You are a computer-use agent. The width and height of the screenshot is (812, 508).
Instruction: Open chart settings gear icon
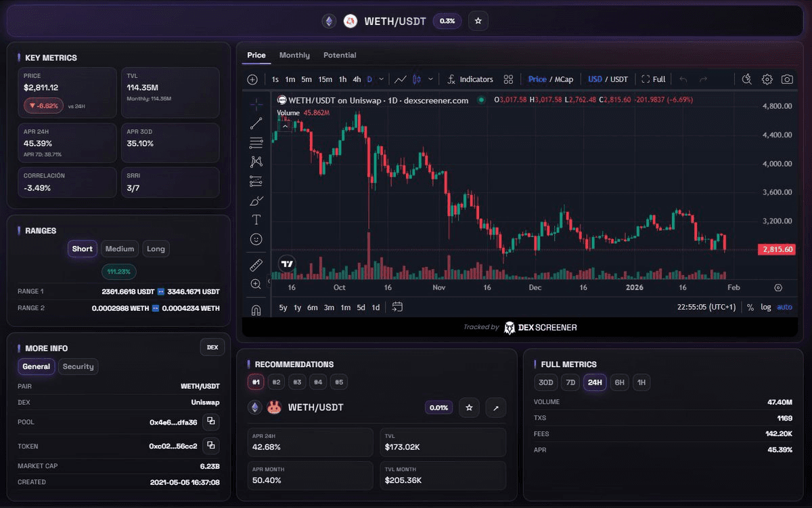point(767,79)
